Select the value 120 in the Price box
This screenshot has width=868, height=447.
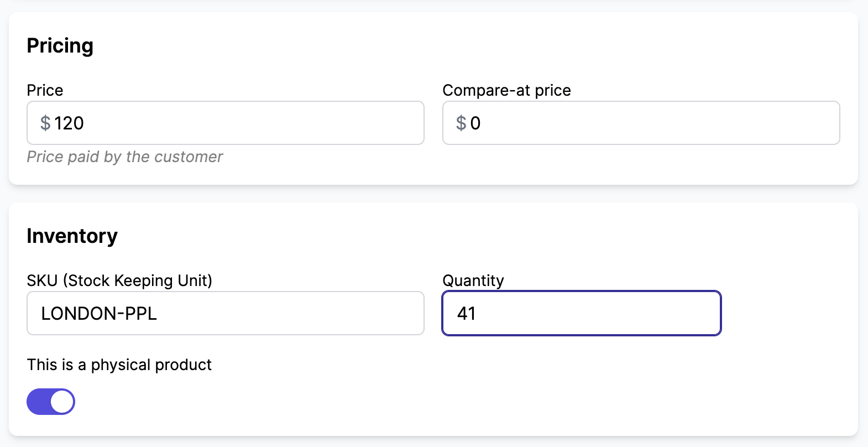(x=69, y=123)
